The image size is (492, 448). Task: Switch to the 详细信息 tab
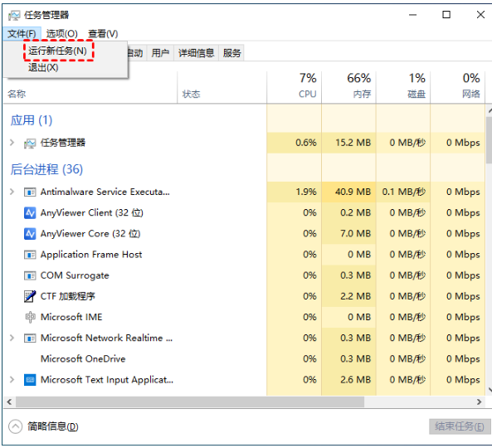click(196, 53)
